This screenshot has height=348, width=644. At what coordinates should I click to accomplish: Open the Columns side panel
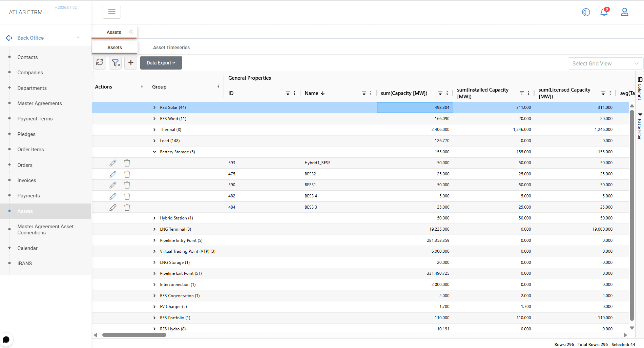tap(640, 89)
